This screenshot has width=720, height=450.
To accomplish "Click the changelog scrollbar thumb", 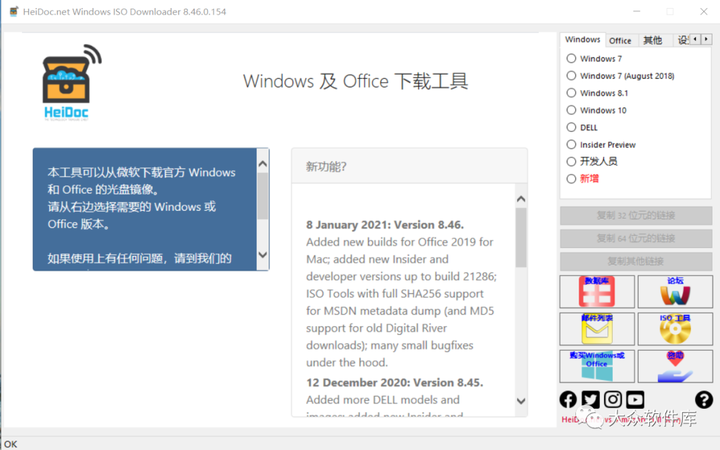I will [x=521, y=237].
